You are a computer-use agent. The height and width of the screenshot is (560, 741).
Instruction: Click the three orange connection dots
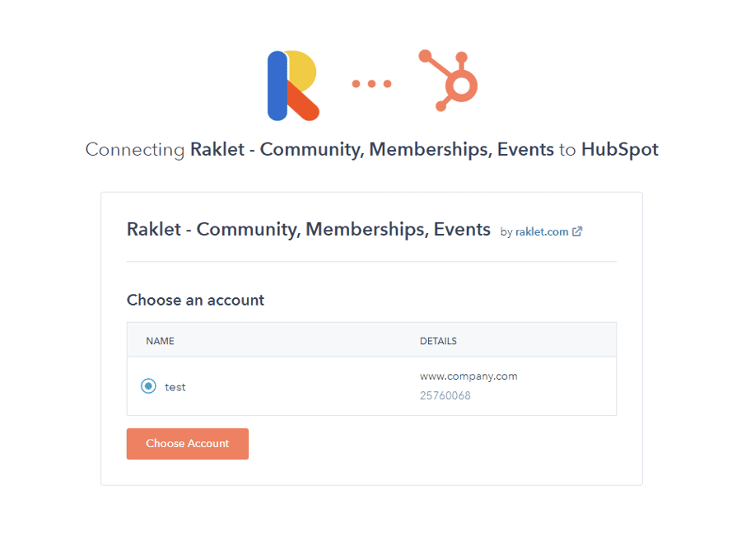tap(372, 84)
